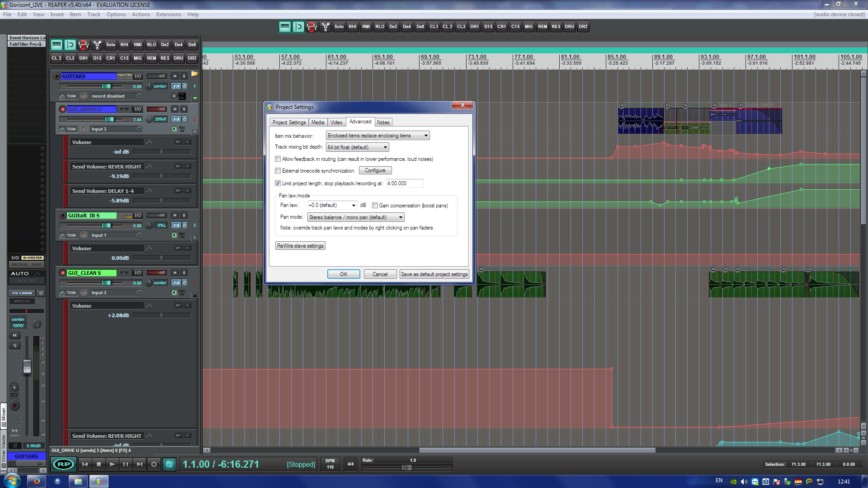The width and height of the screenshot is (868, 488).
Task: Click the Play button in the transport
Action: click(x=112, y=464)
